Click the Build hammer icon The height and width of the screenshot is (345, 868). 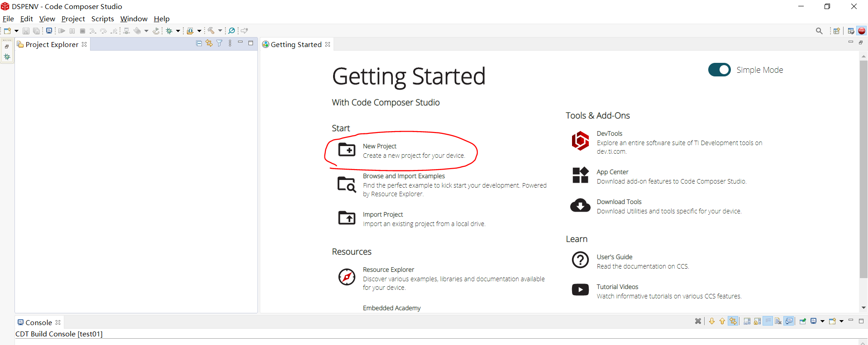tap(211, 31)
